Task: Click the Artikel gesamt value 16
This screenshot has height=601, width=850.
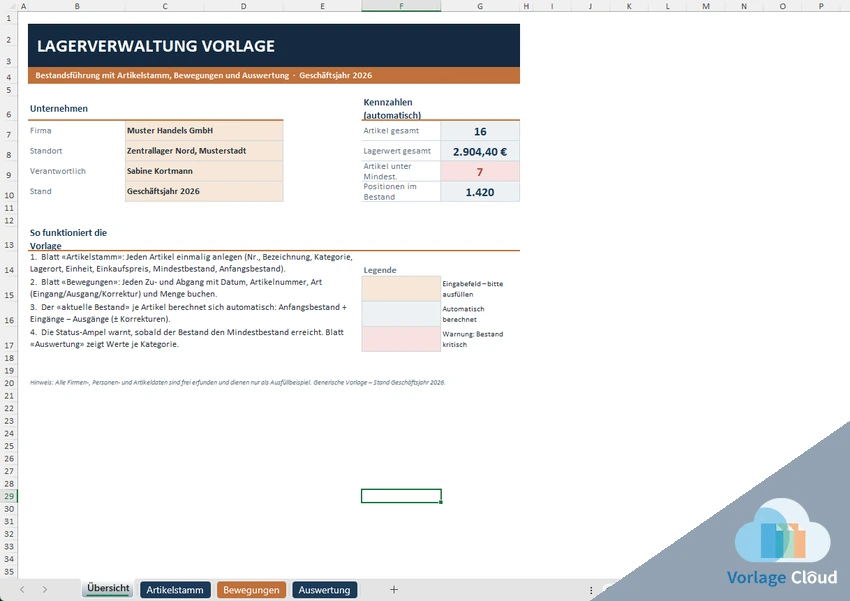Action: coord(480,131)
